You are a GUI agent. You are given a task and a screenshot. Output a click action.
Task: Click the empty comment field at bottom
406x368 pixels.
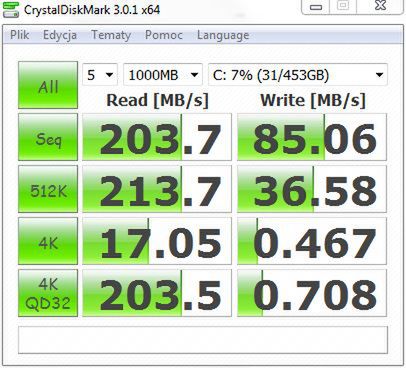point(203,340)
